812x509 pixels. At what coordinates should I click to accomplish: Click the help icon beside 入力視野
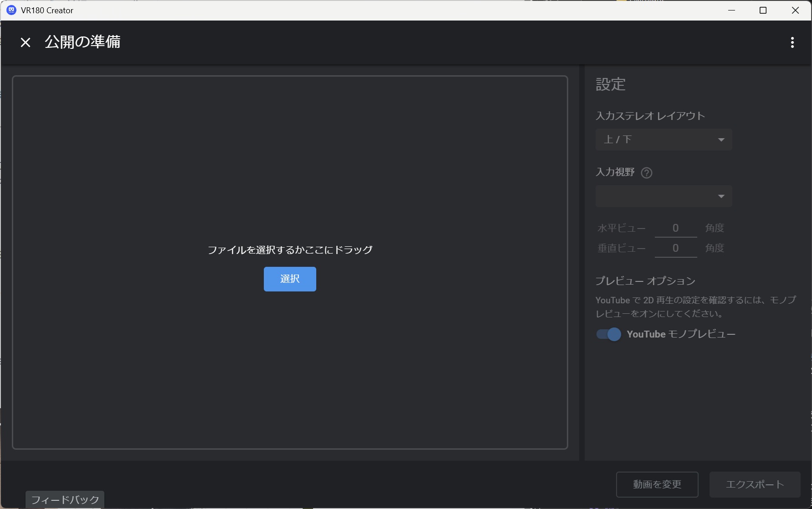click(646, 173)
